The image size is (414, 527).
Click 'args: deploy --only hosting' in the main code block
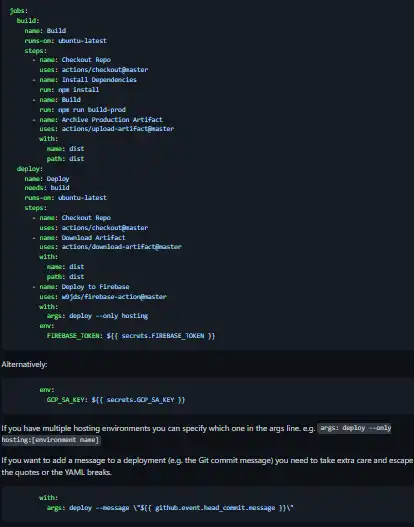coord(97,316)
